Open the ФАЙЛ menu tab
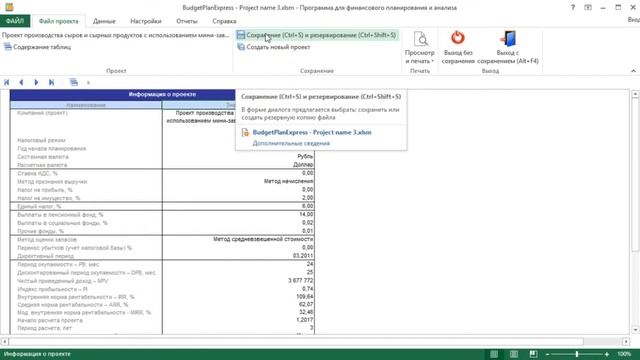This screenshot has height=360, width=640. click(x=15, y=21)
